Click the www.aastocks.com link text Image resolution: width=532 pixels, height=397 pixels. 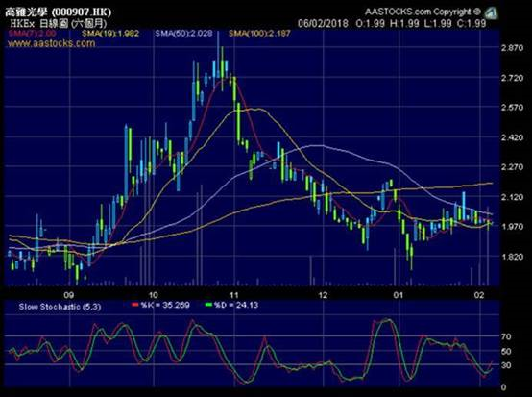tap(52, 43)
